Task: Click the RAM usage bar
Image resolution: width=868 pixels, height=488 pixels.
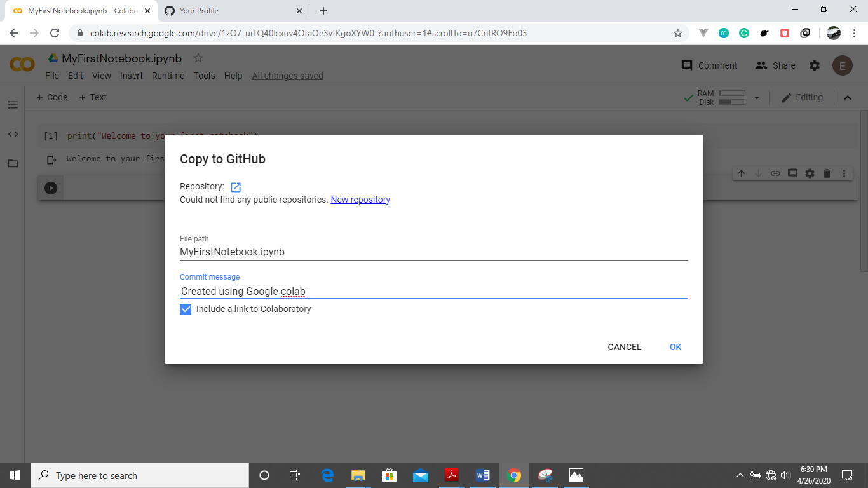Action: [x=732, y=93]
